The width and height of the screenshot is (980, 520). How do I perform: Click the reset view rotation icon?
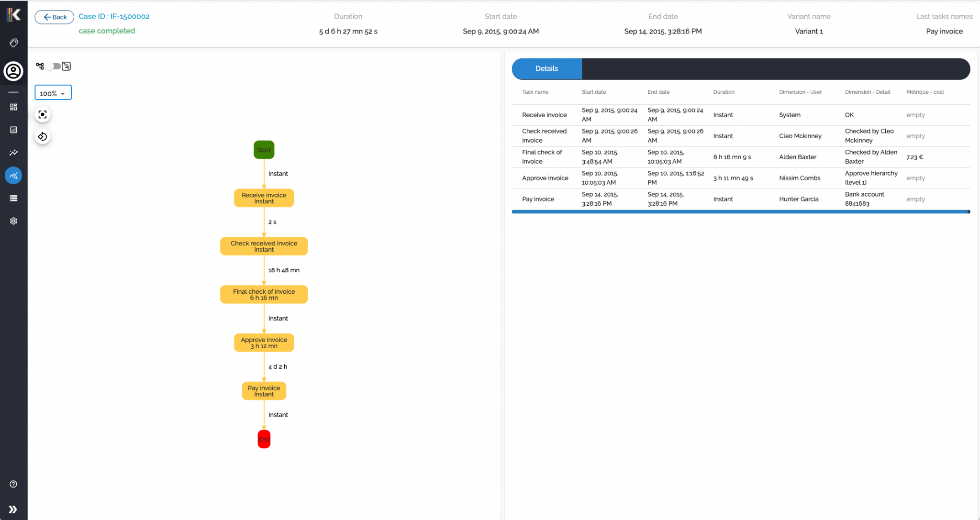[x=42, y=136]
